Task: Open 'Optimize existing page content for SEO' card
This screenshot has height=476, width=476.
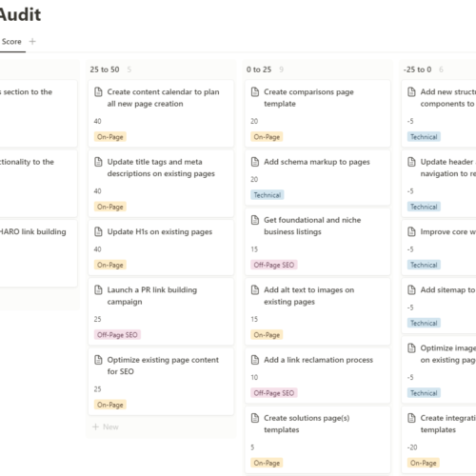Action: (161, 382)
